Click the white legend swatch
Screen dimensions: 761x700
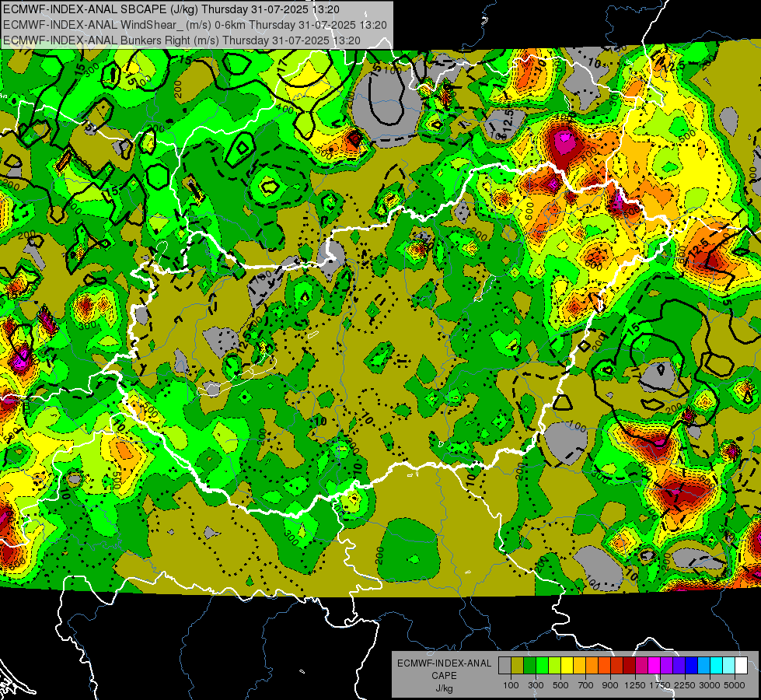(x=742, y=666)
